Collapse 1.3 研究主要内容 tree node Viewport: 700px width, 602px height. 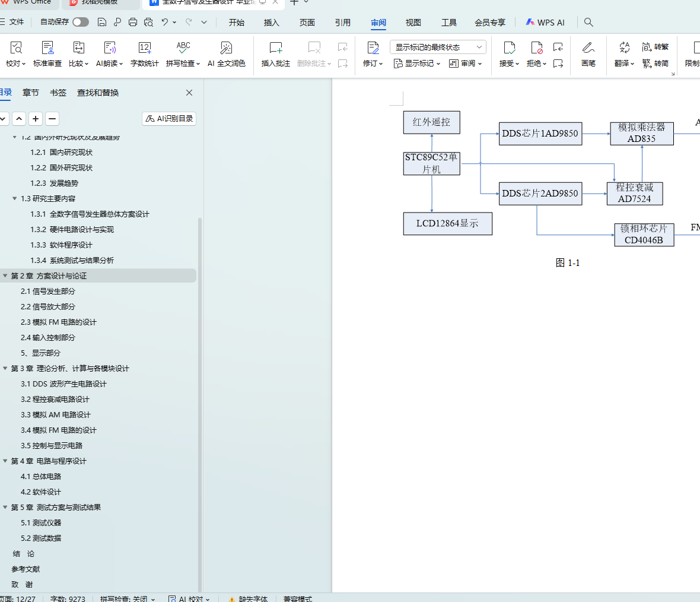tap(15, 198)
